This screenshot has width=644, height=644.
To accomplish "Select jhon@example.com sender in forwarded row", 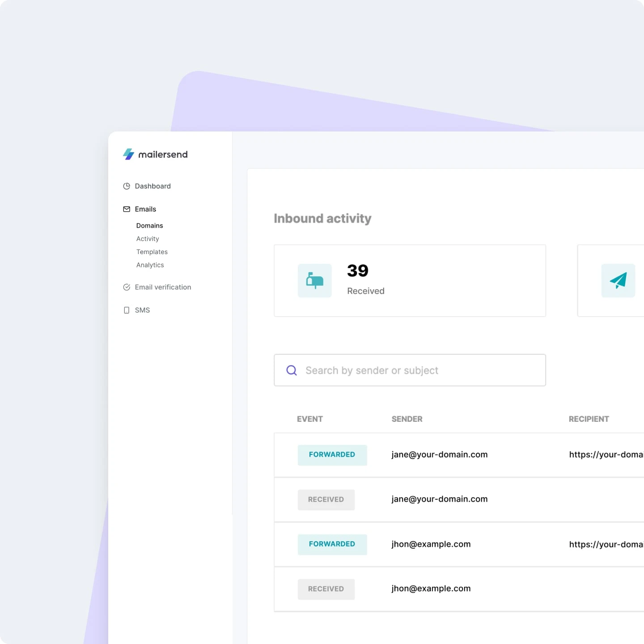I will pos(431,544).
